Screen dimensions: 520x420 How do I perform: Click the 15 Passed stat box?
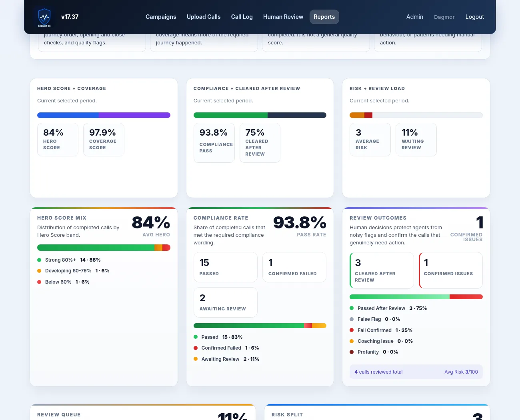coord(226,267)
